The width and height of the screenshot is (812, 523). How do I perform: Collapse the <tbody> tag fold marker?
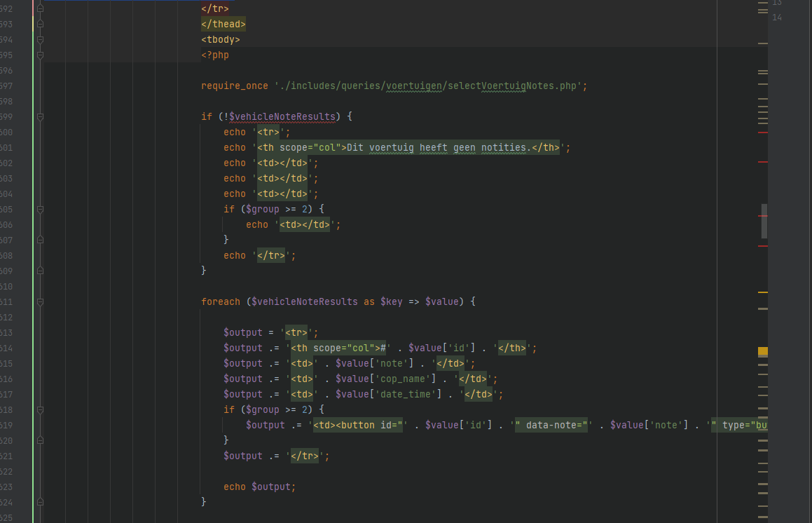point(40,40)
